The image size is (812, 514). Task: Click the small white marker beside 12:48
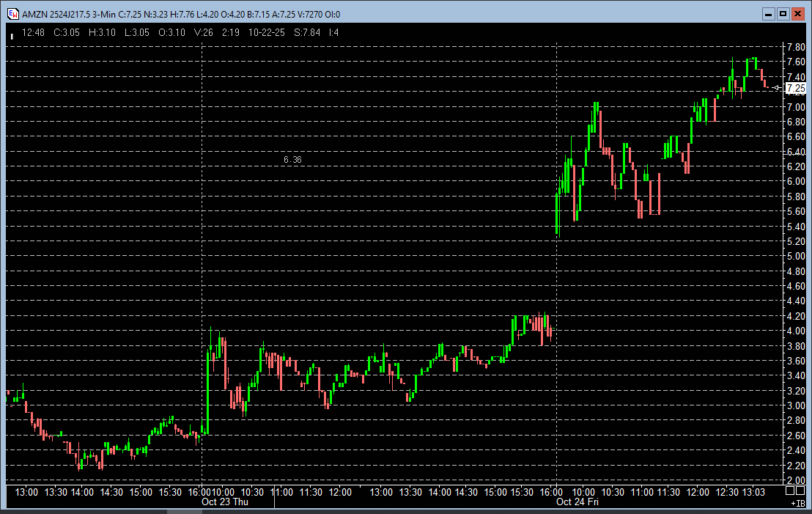click(x=12, y=33)
